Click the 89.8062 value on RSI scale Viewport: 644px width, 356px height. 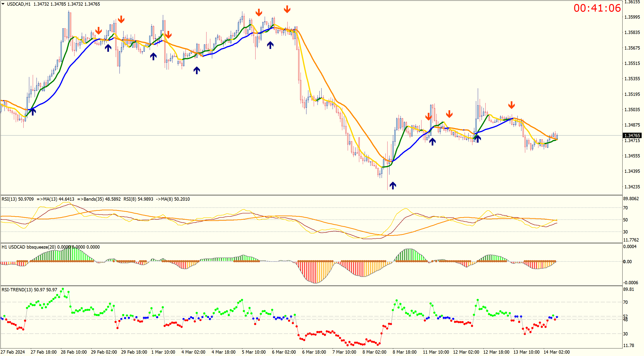pyautogui.click(x=631, y=199)
